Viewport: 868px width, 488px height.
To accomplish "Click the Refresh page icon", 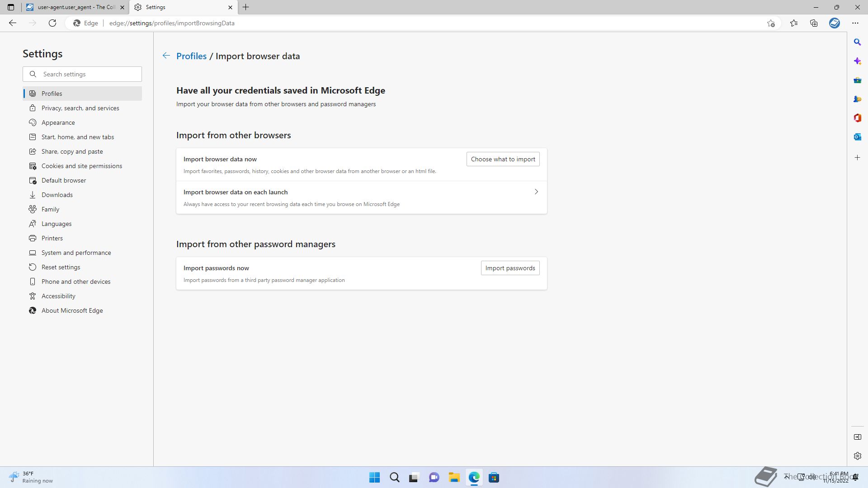I will (x=52, y=23).
